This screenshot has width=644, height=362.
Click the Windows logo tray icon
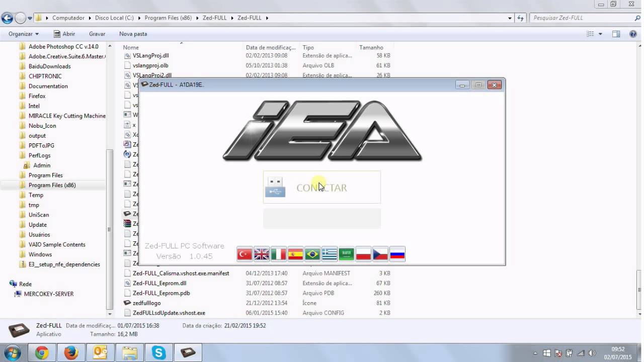click(547, 353)
